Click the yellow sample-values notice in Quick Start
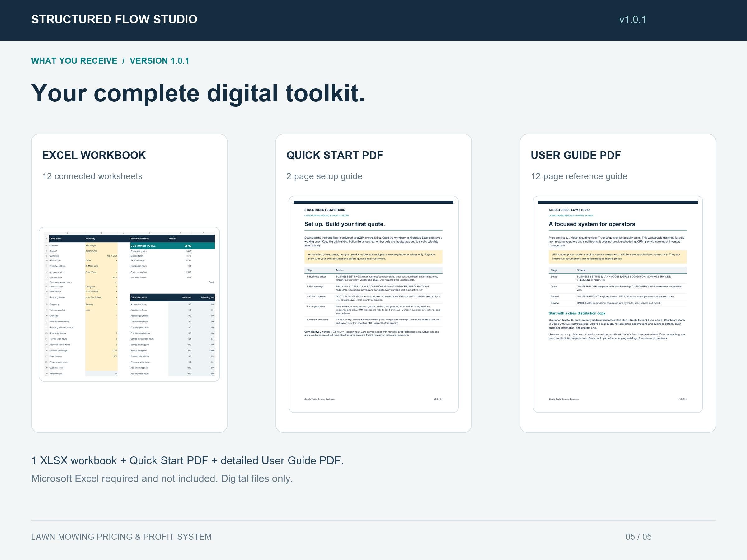Viewport: 747px width, 560px height. [x=374, y=257]
